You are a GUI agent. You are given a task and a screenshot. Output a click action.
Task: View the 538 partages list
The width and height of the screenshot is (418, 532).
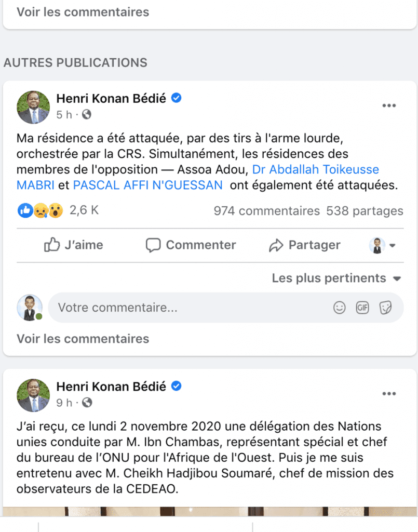(365, 210)
